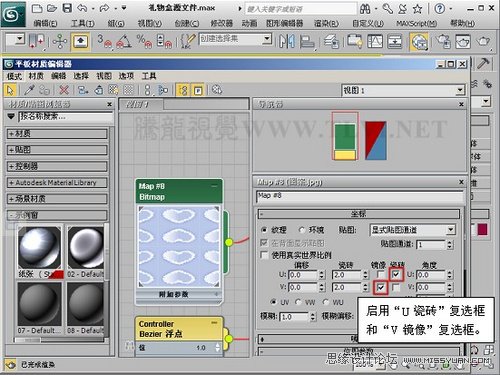Select the 环境 radio button
The width and height of the screenshot is (500, 375).
[302, 230]
